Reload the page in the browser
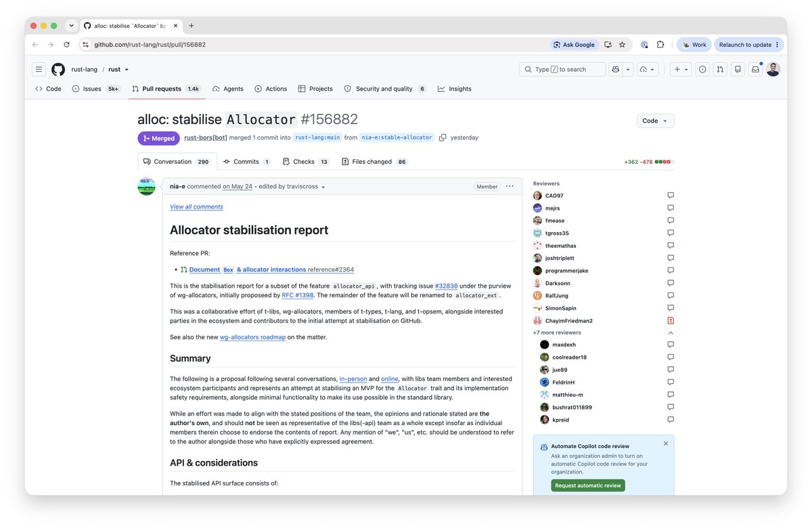Viewport: 812px width, 528px height. coord(66,45)
